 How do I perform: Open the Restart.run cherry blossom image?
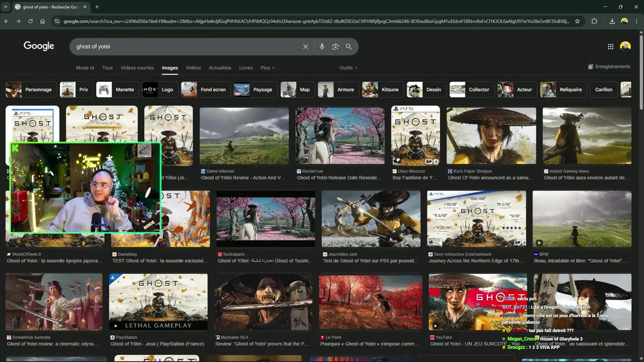(340, 136)
